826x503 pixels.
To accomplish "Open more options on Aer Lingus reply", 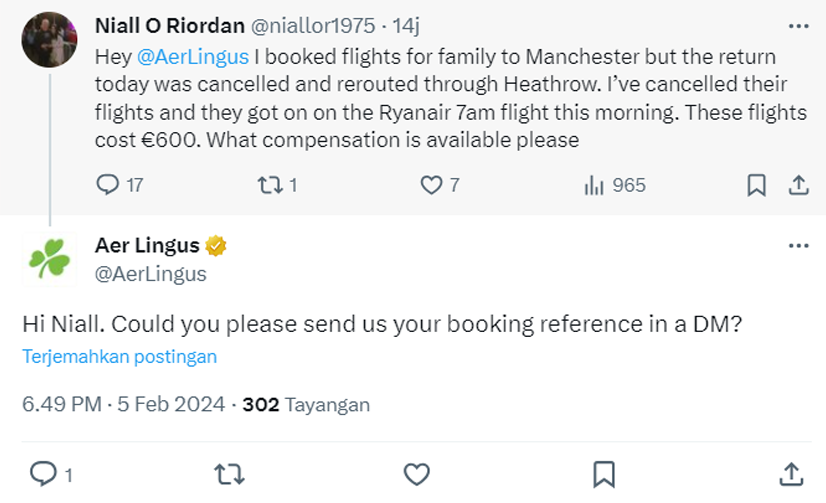I will coord(798,247).
